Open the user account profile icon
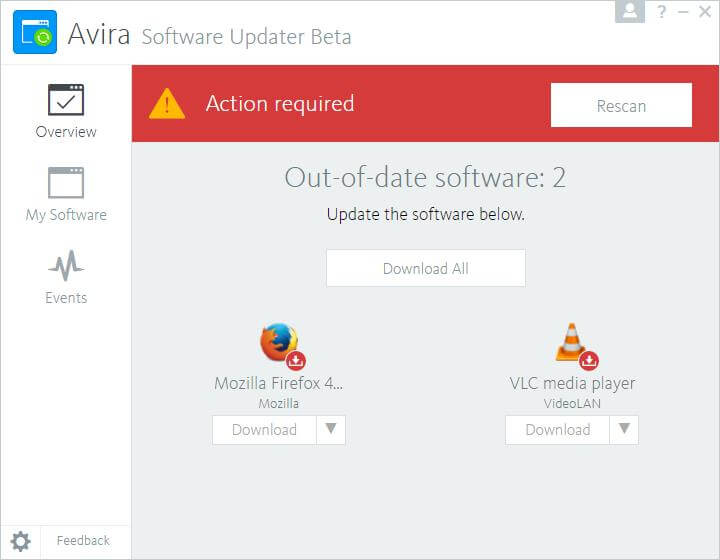Viewport: 720px width, 560px height. point(630,11)
